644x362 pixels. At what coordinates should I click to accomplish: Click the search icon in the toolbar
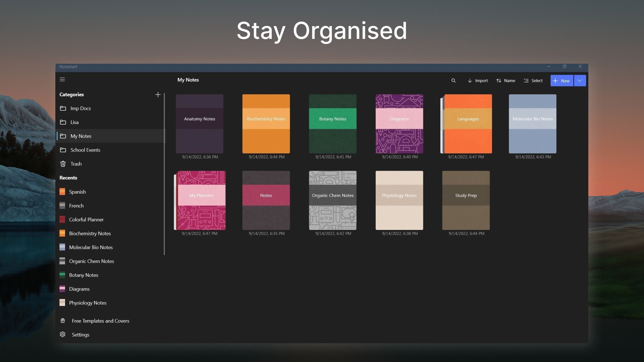[x=453, y=80]
